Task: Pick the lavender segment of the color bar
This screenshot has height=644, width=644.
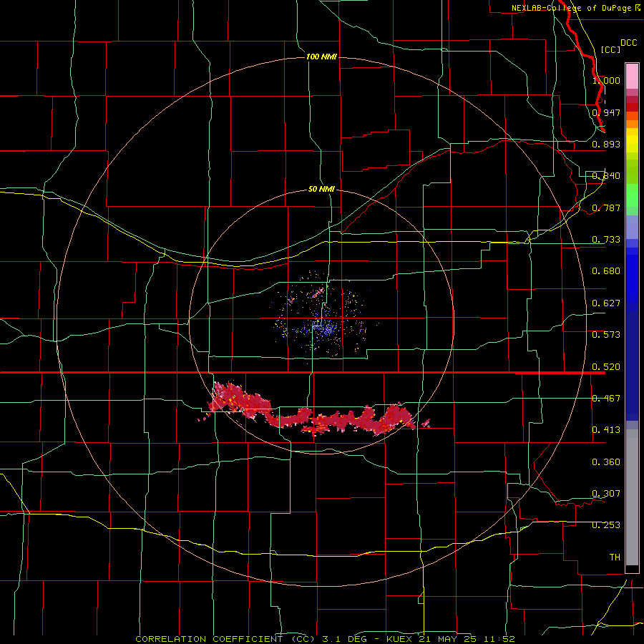Action: 632,227
